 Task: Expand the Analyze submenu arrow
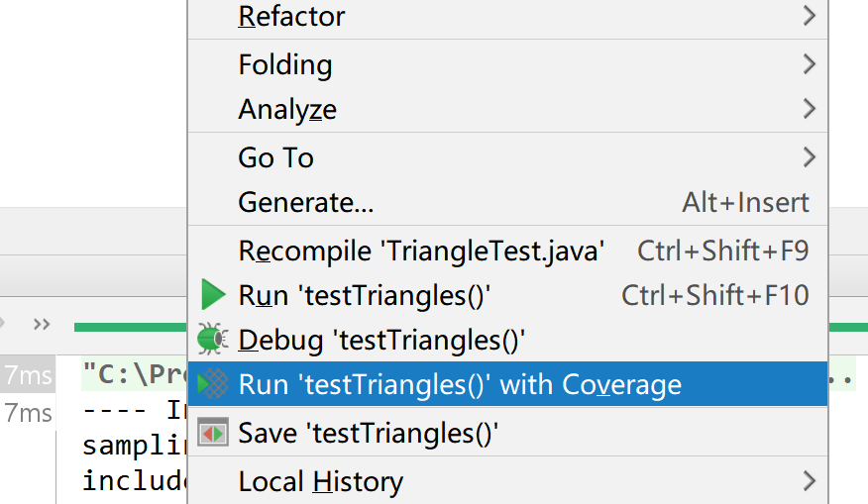pyautogui.click(x=809, y=109)
